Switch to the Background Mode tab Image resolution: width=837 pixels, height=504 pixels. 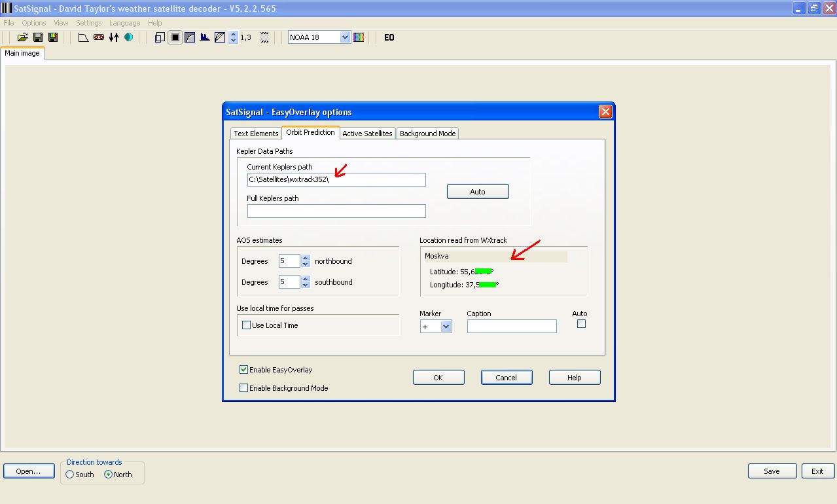pos(428,134)
